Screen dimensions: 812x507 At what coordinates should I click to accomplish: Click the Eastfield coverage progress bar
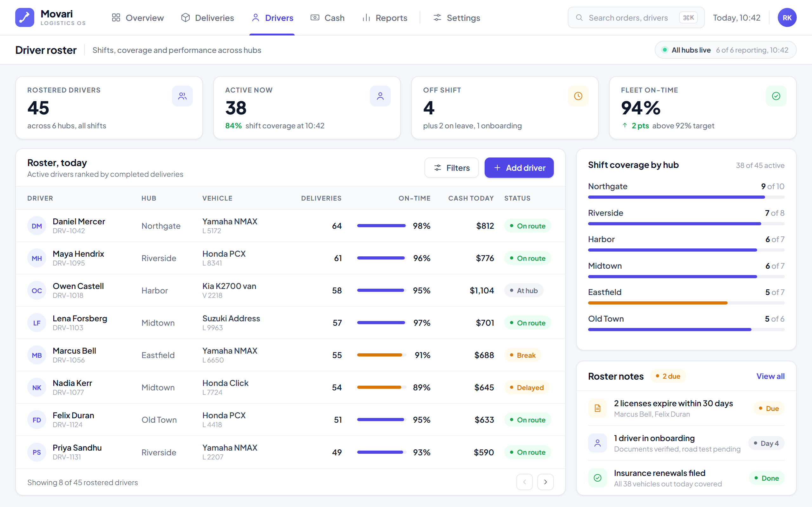tap(686, 303)
